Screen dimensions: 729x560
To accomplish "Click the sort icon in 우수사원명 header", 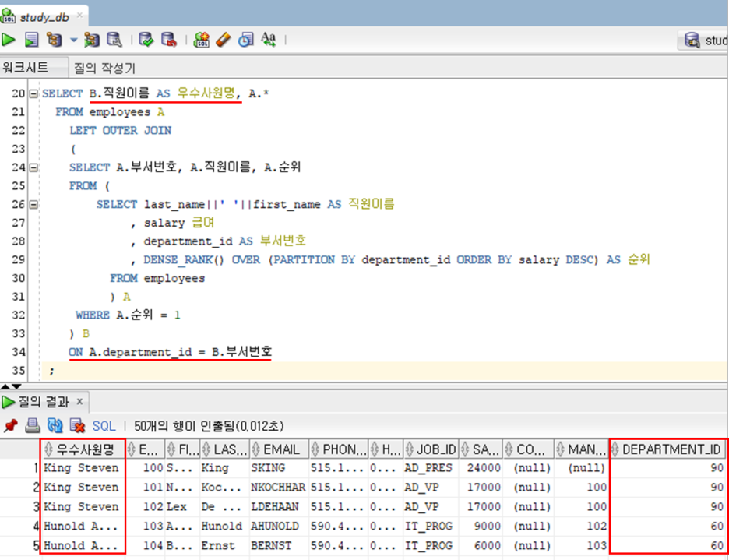I will click(48, 449).
